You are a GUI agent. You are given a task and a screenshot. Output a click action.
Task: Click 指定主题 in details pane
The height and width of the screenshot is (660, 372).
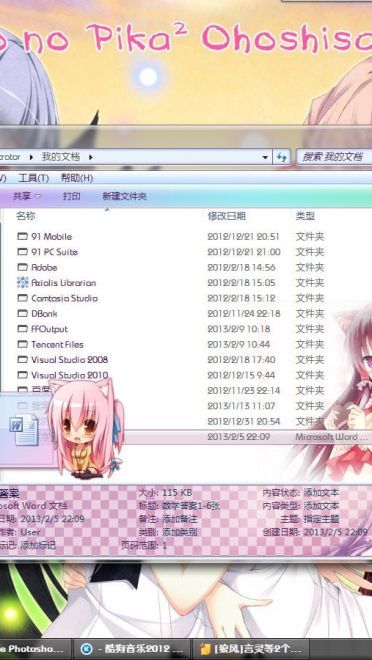pos(322,519)
